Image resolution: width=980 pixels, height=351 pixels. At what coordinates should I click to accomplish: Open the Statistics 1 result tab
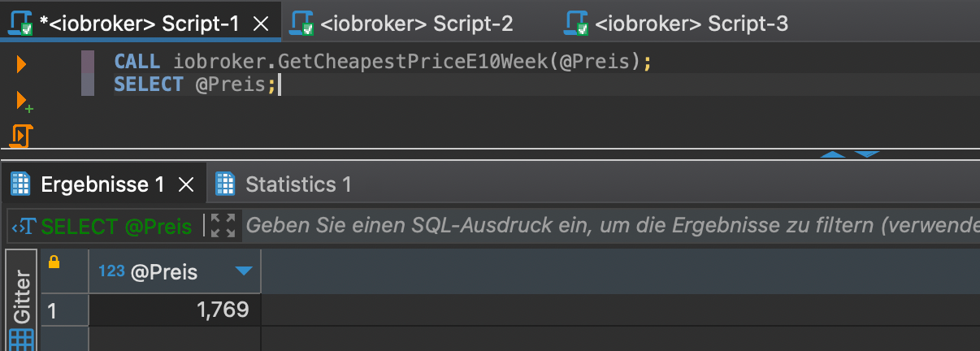click(x=297, y=184)
